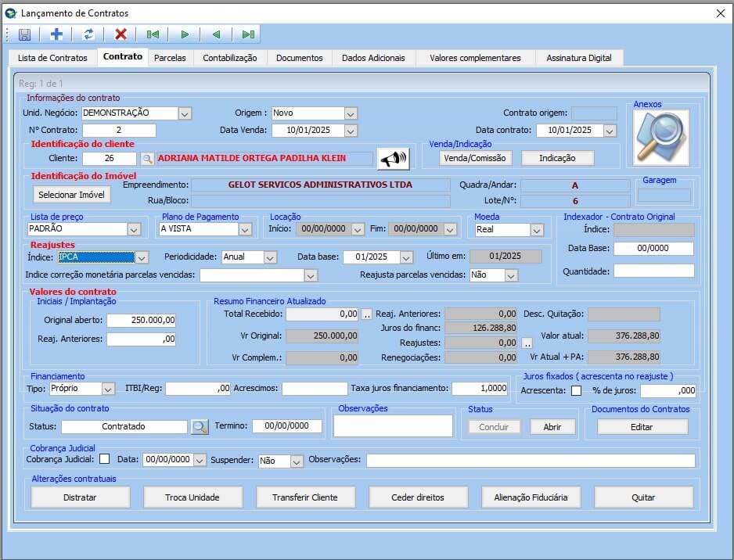The width and height of the screenshot is (734, 560).
Task: Open the Assinatura Digital tab
Action: [x=579, y=58]
